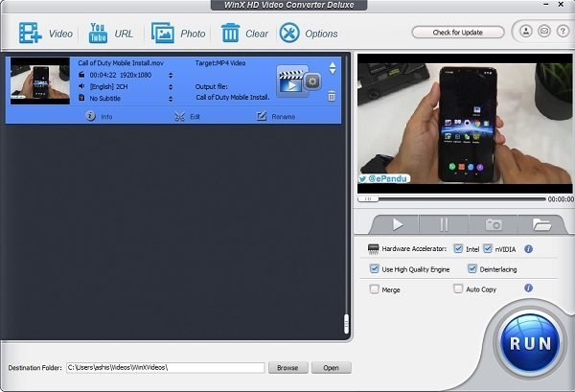Image resolution: width=575 pixels, height=392 pixels.
Task: Click the Destination Folder path field
Action: 166,367
